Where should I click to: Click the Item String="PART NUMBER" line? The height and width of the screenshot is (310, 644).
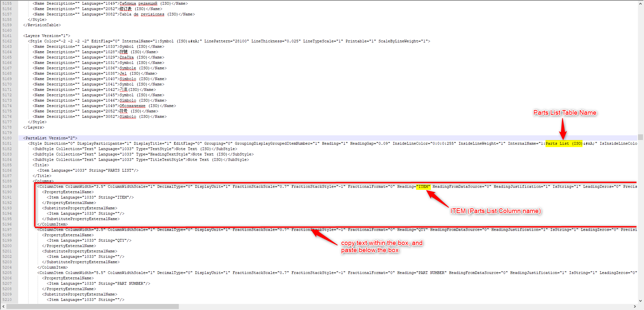point(98,283)
